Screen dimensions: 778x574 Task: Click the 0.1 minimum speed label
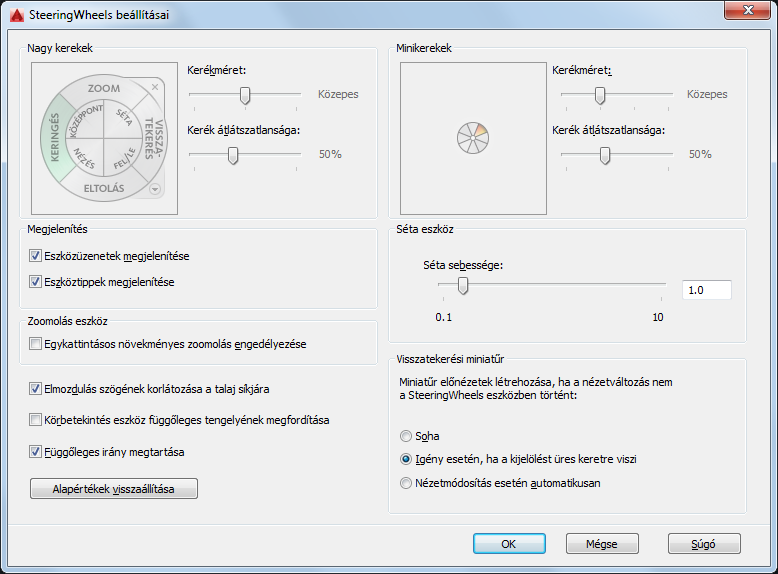444,318
